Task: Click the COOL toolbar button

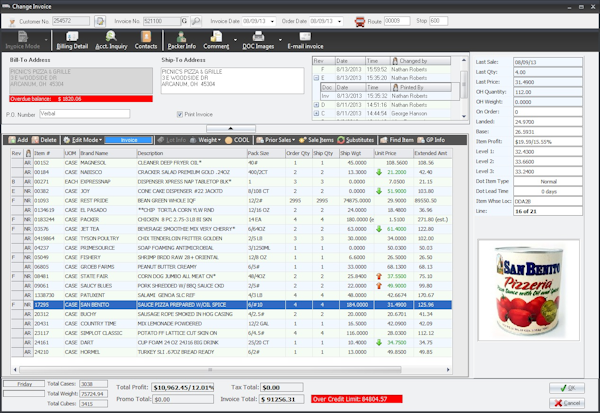Action: [237, 140]
